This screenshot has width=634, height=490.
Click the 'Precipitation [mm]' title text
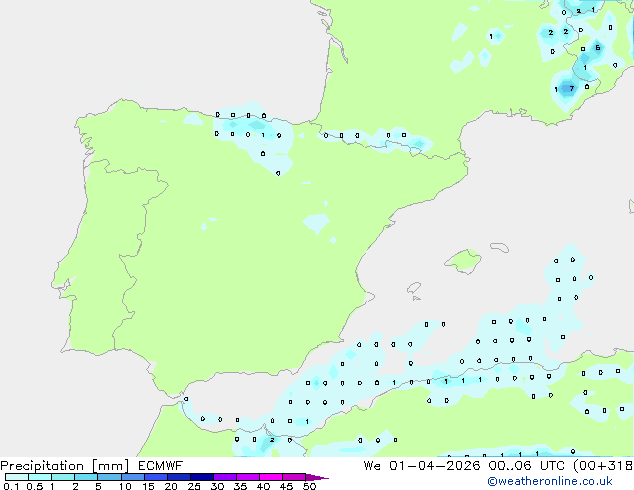pyautogui.click(x=65, y=466)
